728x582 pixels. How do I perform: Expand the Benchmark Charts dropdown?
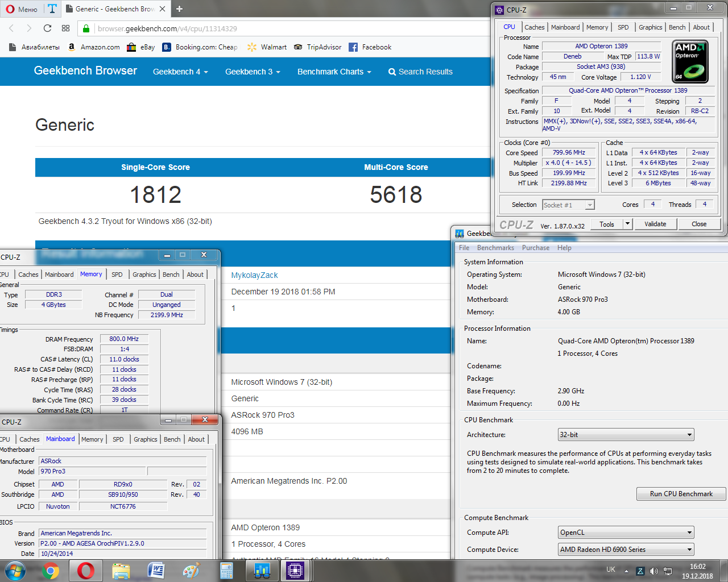334,72
